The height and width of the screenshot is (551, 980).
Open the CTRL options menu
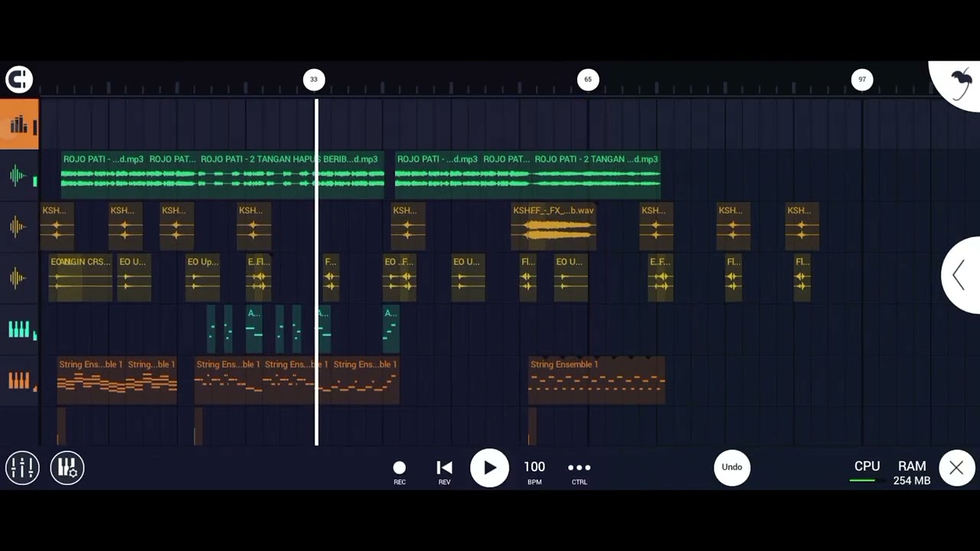point(580,471)
